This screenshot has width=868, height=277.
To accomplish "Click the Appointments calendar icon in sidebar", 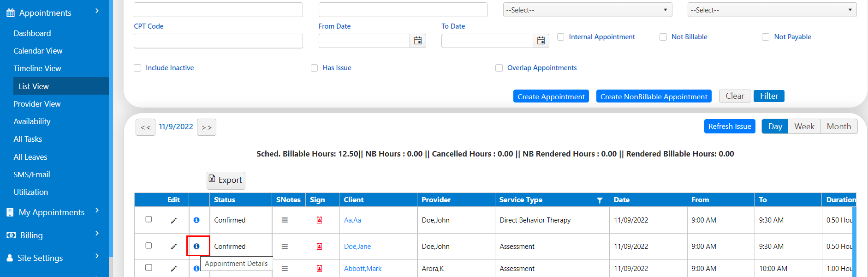I will [x=11, y=13].
